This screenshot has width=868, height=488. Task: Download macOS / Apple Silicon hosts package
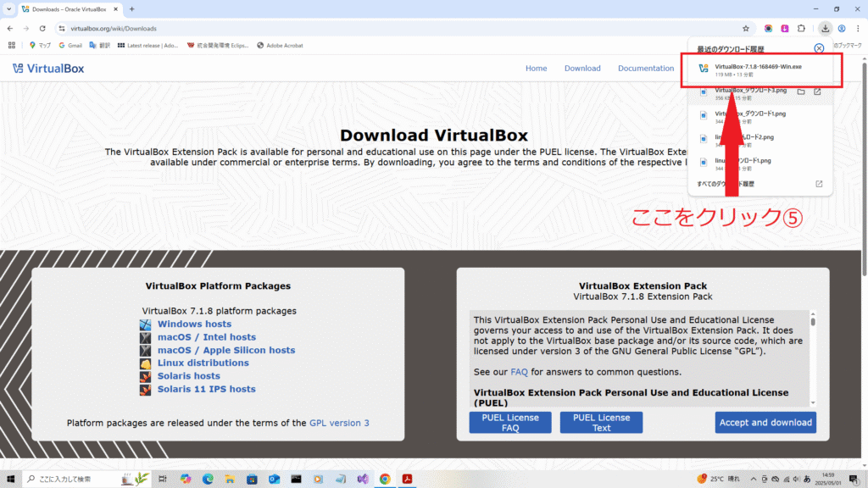[x=225, y=350]
